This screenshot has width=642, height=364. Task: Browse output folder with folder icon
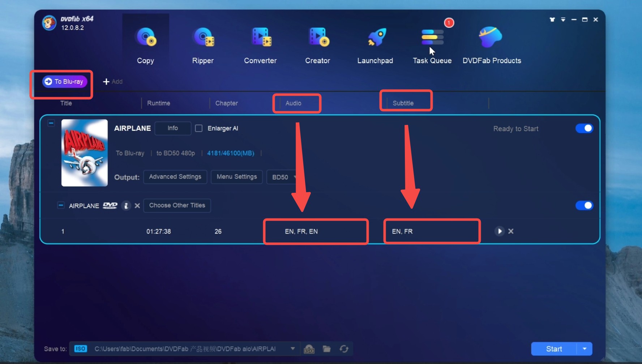click(x=327, y=349)
